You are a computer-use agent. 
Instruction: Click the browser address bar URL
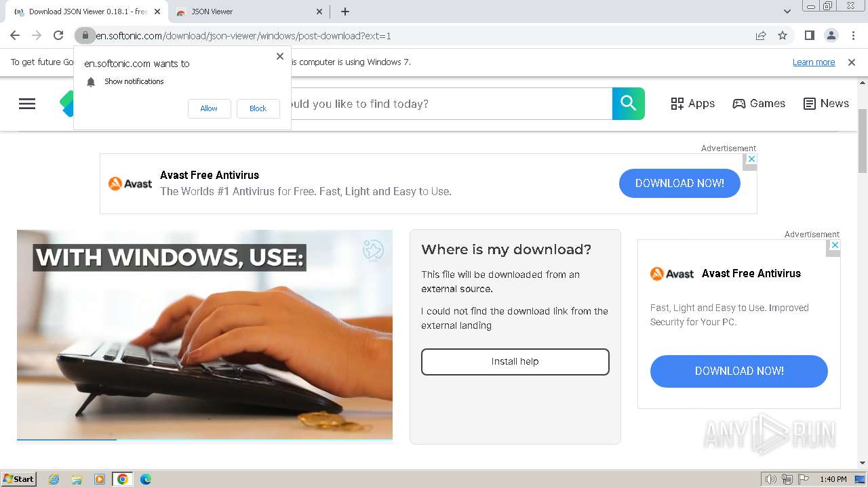point(244,36)
